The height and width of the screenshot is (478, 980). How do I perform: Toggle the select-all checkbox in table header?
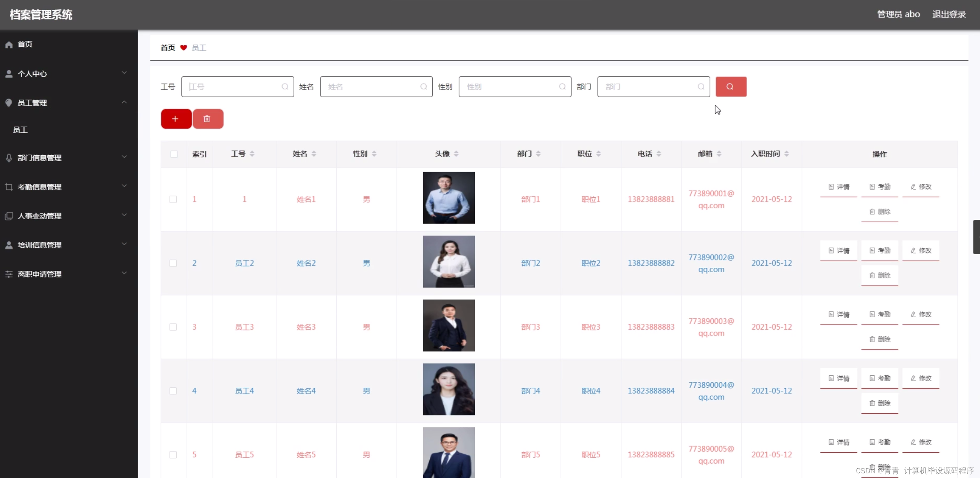click(x=174, y=154)
